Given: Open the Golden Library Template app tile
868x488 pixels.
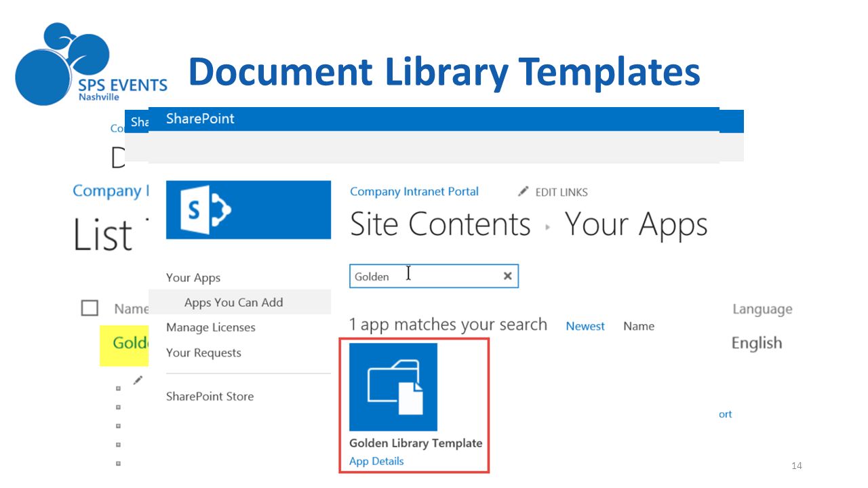Looking at the screenshot, I should (393, 387).
